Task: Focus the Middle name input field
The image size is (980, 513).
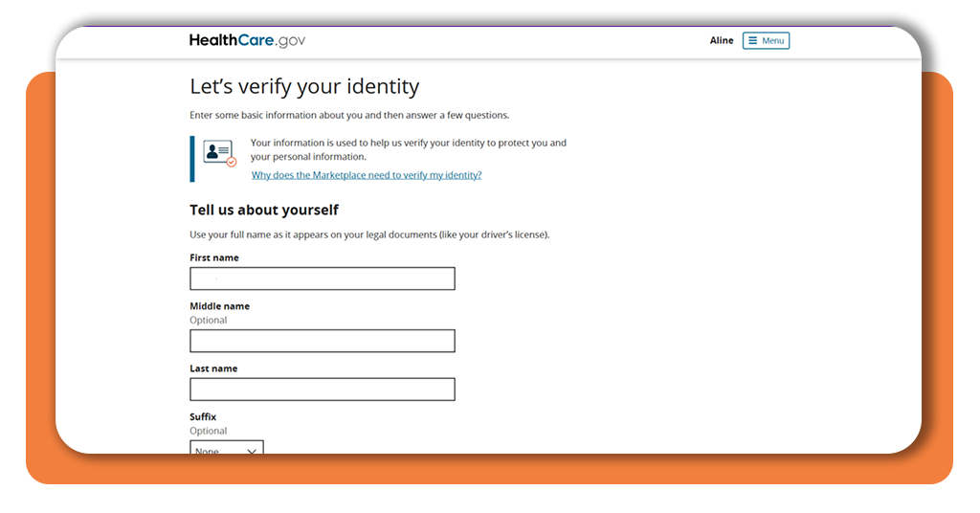Action: click(323, 341)
